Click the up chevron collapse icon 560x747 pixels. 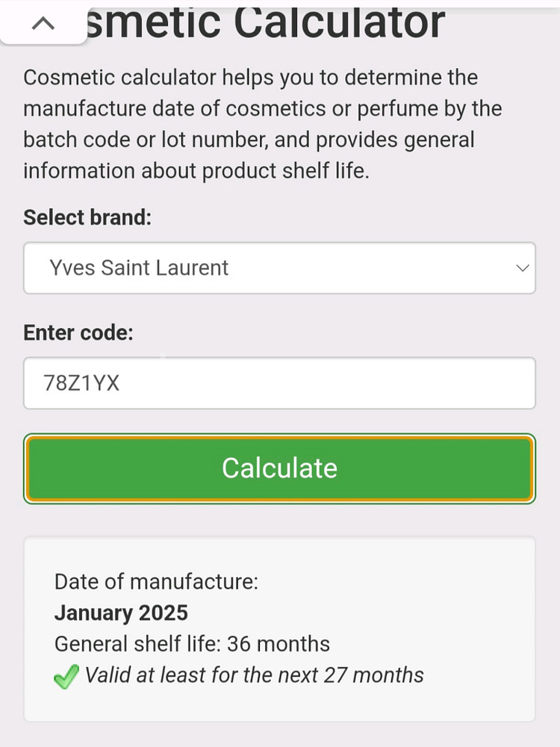click(x=44, y=24)
